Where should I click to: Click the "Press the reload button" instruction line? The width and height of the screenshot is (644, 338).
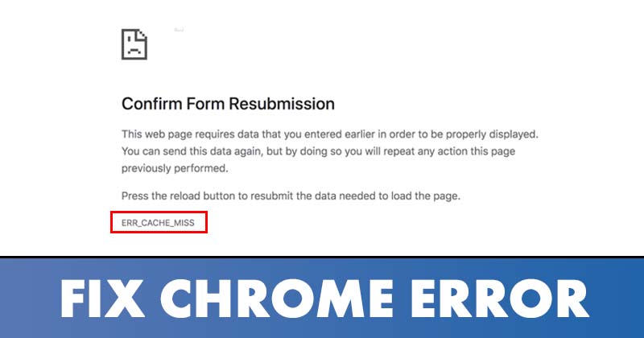[x=291, y=196]
